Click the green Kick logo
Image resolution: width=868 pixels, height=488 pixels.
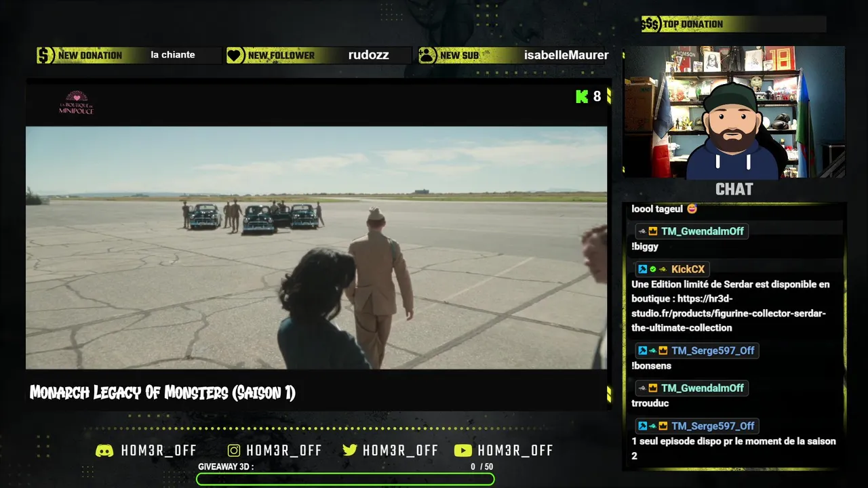click(582, 96)
